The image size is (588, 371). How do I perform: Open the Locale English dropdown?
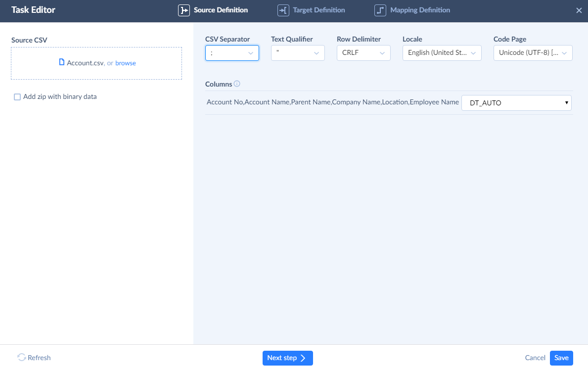(442, 53)
